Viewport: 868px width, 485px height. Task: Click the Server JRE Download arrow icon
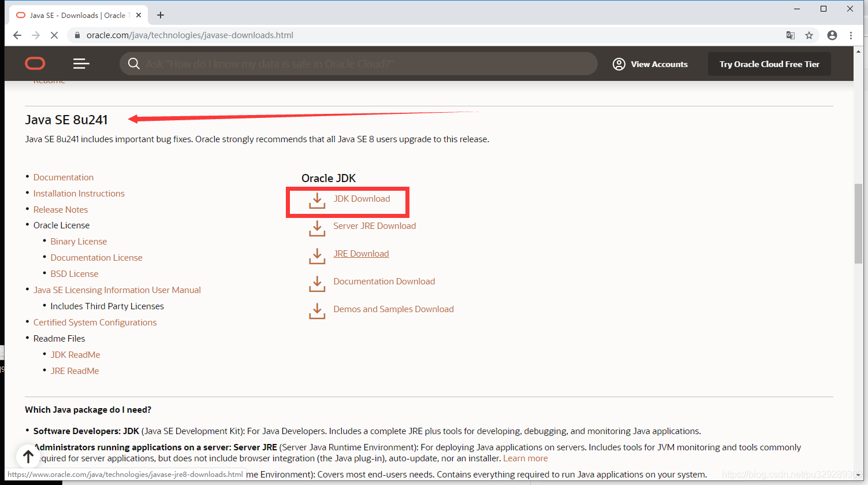click(x=317, y=228)
